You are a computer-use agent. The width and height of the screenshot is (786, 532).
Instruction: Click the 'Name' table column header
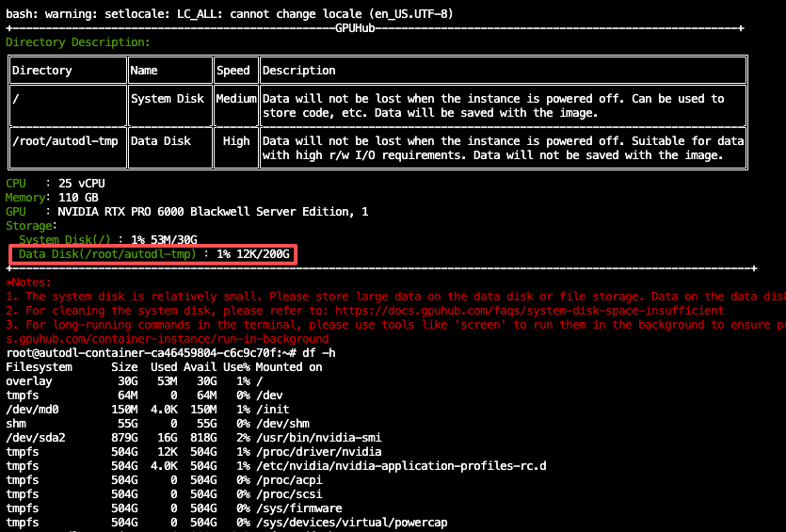(x=144, y=71)
